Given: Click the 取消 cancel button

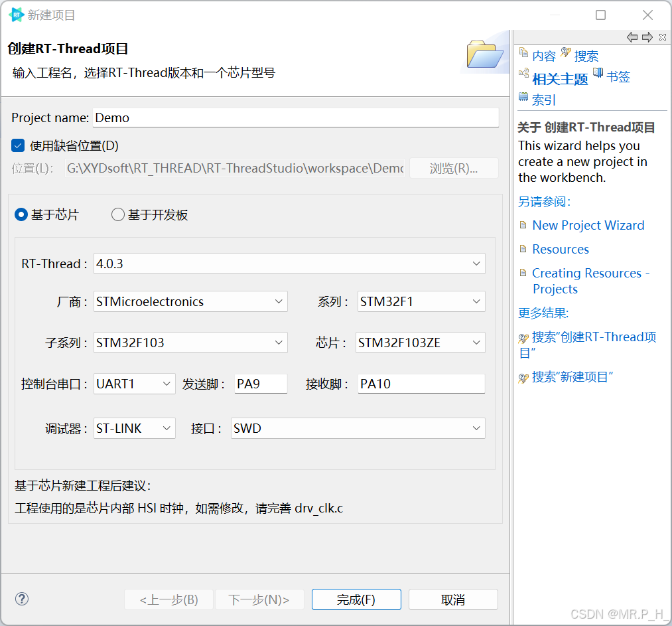Looking at the screenshot, I should 453,599.
